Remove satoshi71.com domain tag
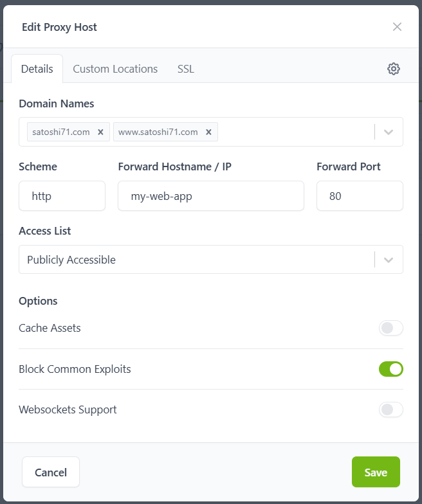The image size is (422, 504). pos(100,132)
